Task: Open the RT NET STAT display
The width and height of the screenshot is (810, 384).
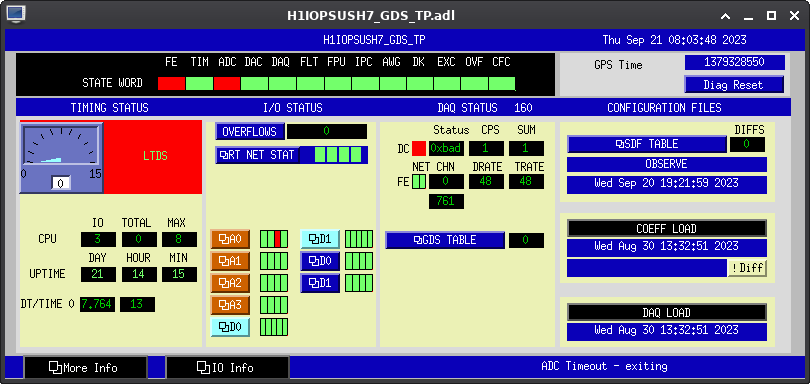Action: point(257,155)
